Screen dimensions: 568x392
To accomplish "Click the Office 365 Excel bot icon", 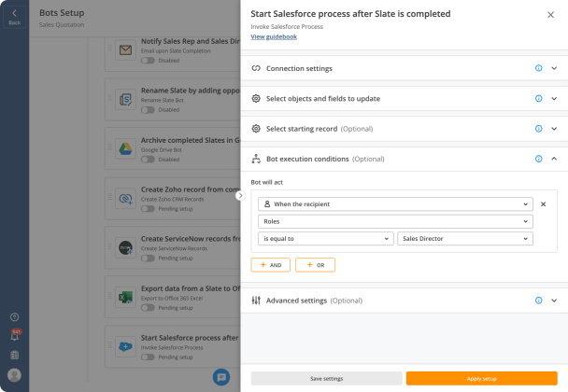I will click(x=126, y=297).
